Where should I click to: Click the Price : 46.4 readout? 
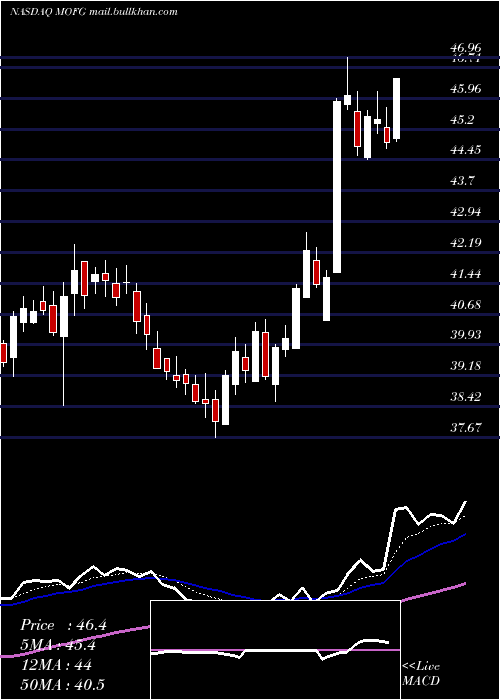[x=63, y=625]
